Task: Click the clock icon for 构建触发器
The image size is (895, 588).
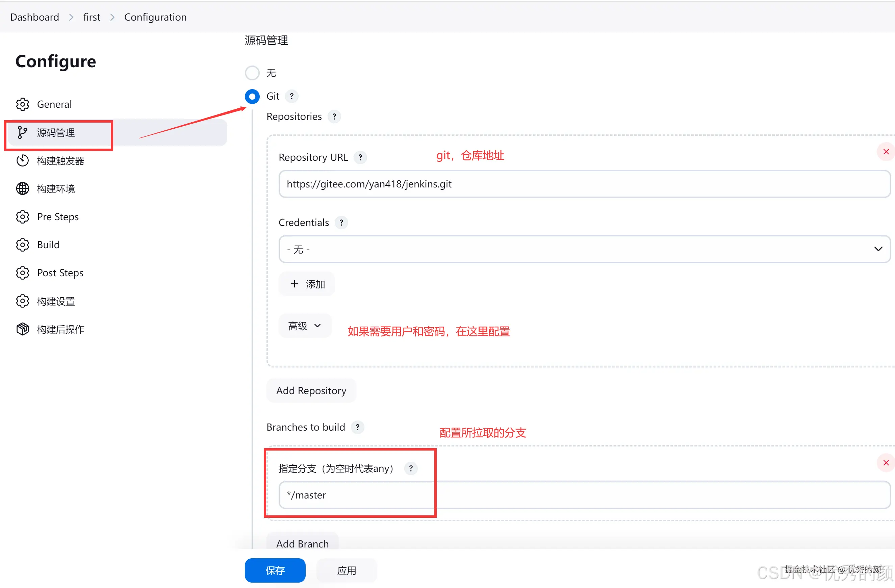Action: 23,160
